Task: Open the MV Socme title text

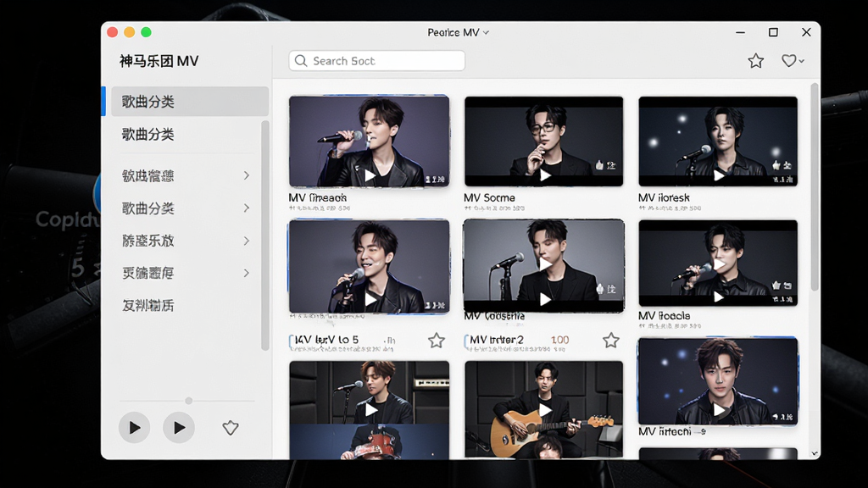Action: pos(489,197)
